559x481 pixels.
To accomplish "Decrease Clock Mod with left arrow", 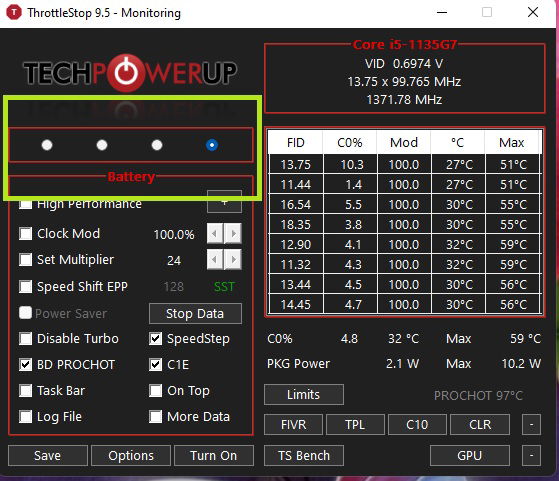I will (215, 234).
